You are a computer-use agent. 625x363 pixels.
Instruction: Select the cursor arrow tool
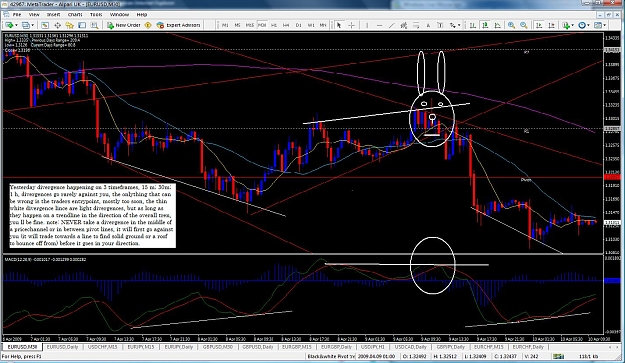pyautogui.click(x=339, y=25)
